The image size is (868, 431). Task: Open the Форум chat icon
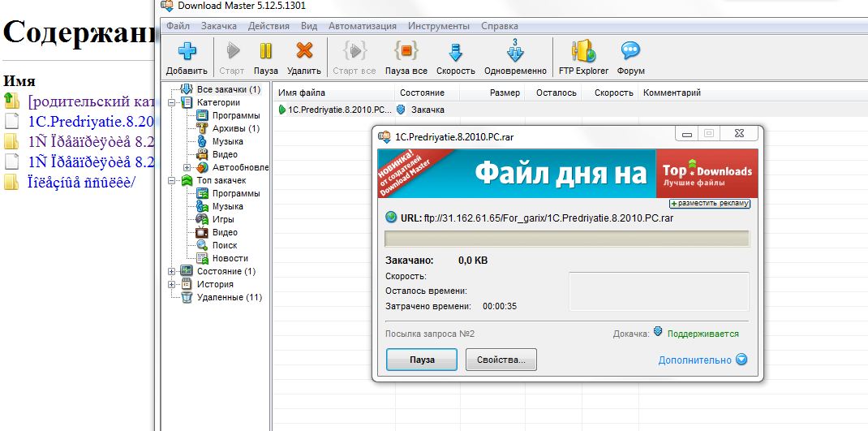tap(630, 51)
